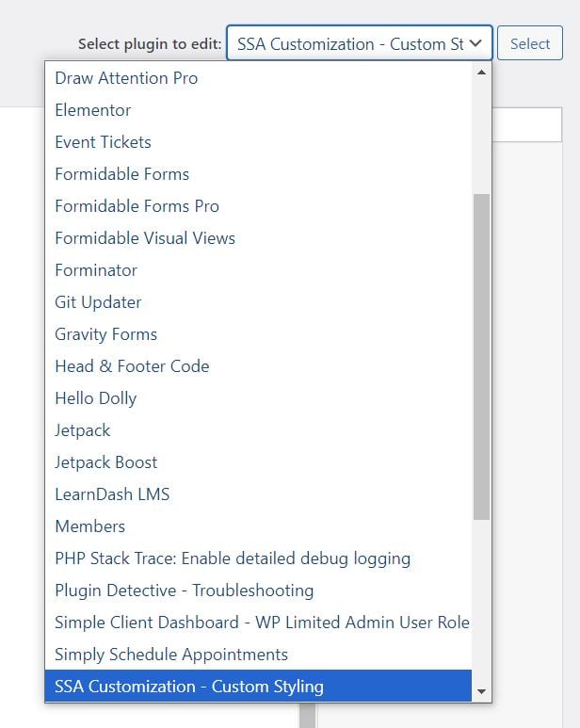Select SSA Customization - Custom Styling
Image resolution: width=580 pixels, height=728 pixels.
coord(258,687)
